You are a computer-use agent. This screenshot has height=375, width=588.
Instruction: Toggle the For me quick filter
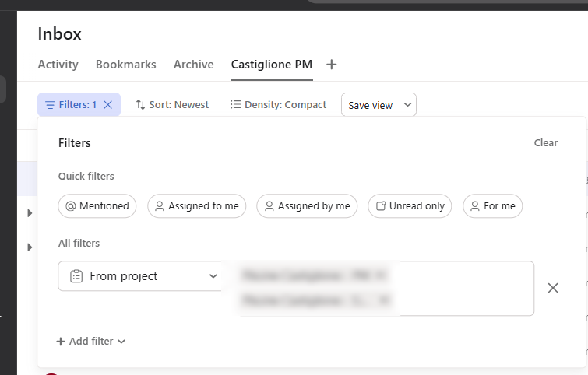click(492, 206)
